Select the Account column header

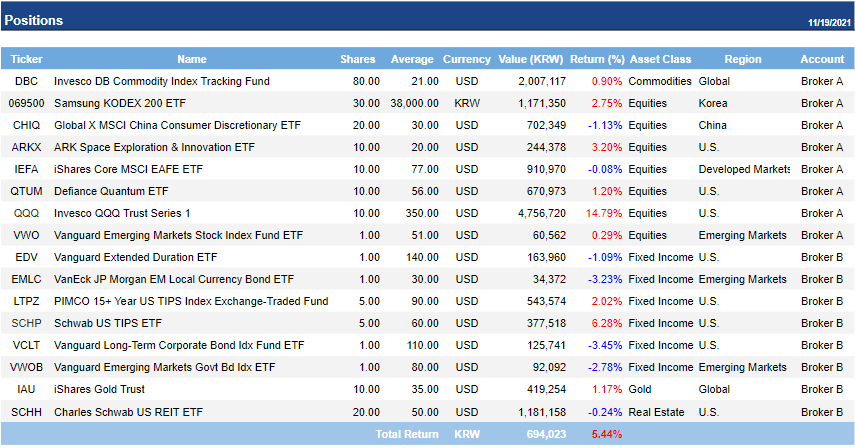coord(822,59)
